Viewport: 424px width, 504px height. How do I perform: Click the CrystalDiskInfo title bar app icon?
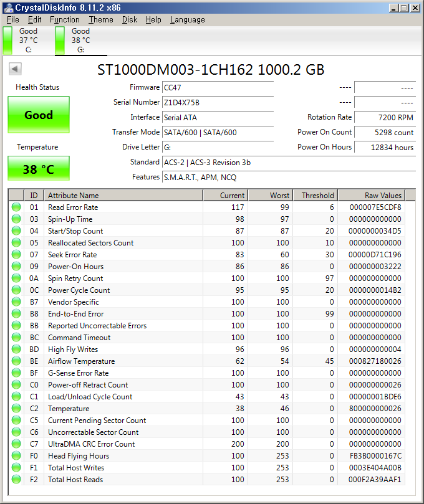click(x=7, y=7)
